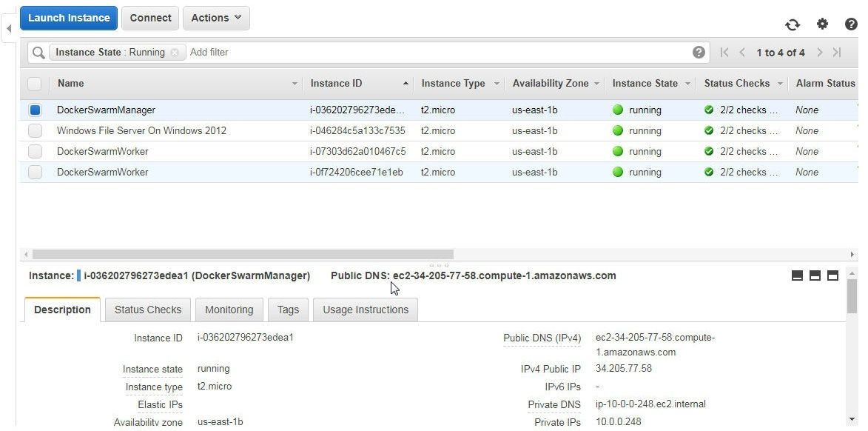Viewport: 868px width, 431px height.
Task: Open the Monitoring tab
Action: click(229, 310)
